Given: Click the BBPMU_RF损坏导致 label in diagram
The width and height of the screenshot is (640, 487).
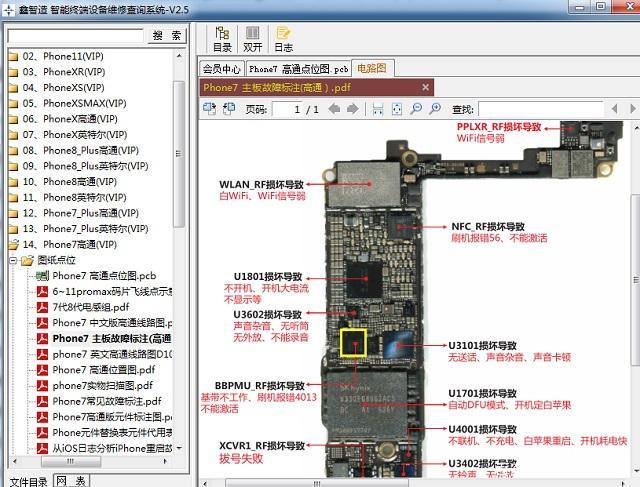Looking at the screenshot, I should click(x=260, y=386).
